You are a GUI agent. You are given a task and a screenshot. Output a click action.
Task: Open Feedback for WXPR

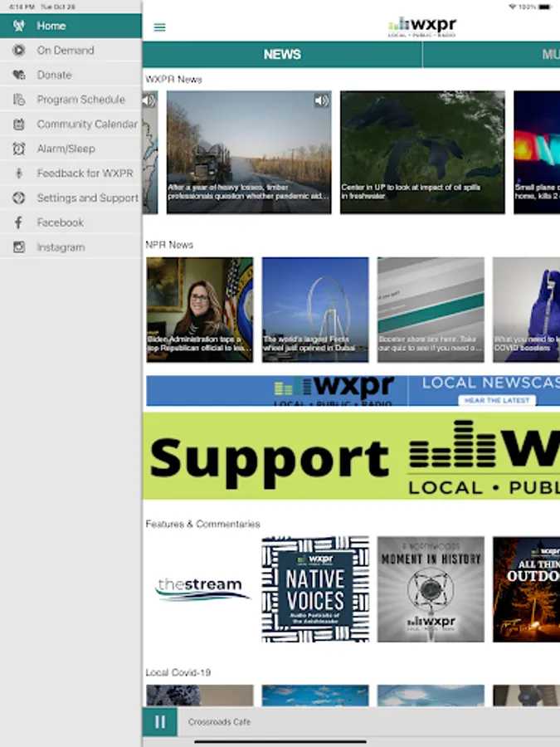[71, 173]
